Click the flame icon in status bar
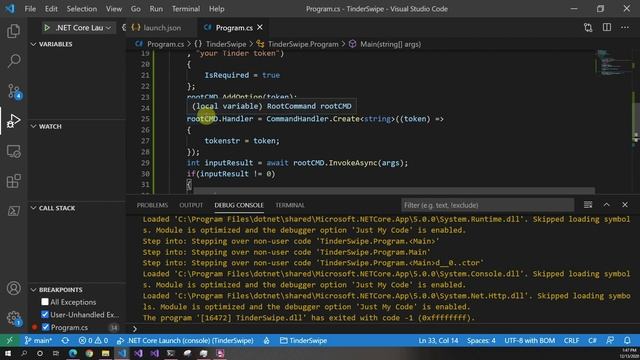Image resolution: width=640 pixels, height=360 pixels. pyautogui.click(x=267, y=340)
